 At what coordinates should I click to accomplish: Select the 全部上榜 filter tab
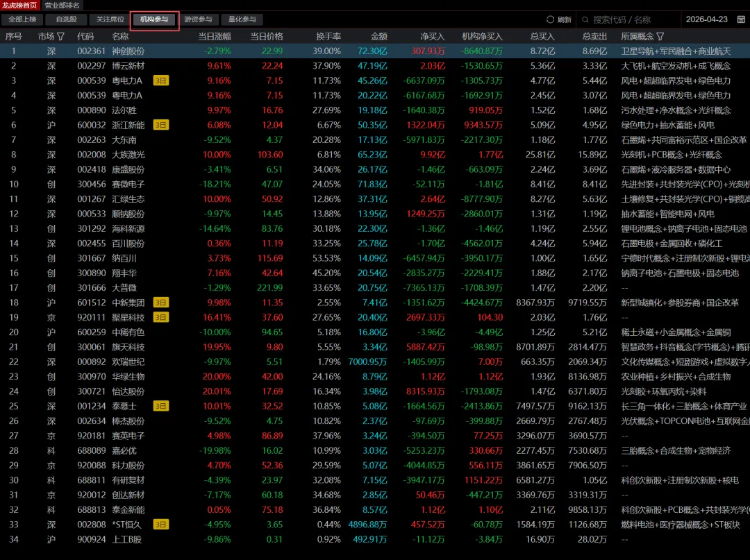22,19
